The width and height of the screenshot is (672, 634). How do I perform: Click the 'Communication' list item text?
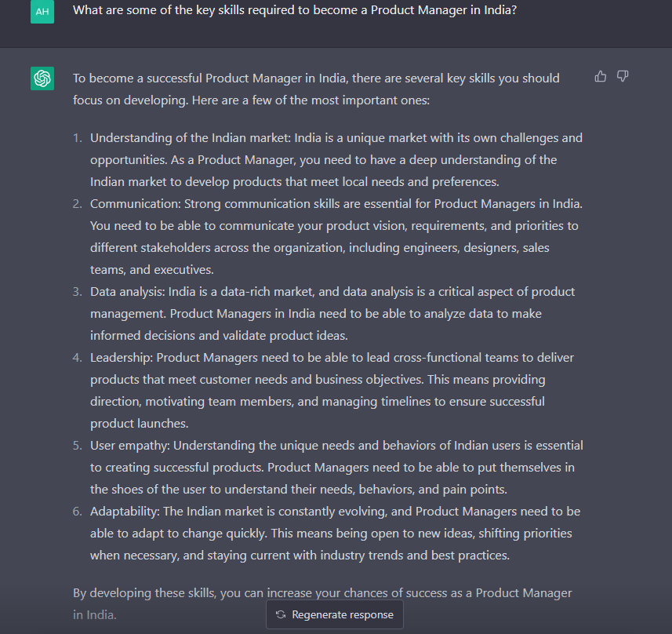tap(336, 236)
